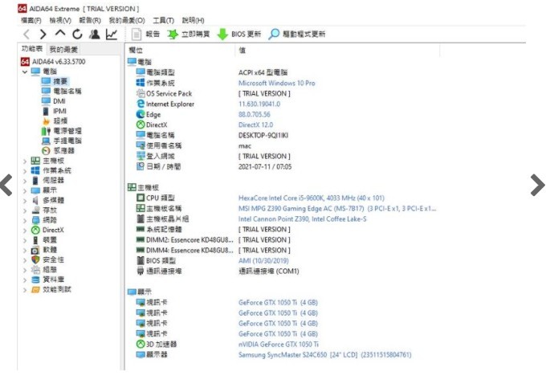The image size is (550, 392).
Task: Click the Refresh icon in toolbar
Action: point(77,34)
